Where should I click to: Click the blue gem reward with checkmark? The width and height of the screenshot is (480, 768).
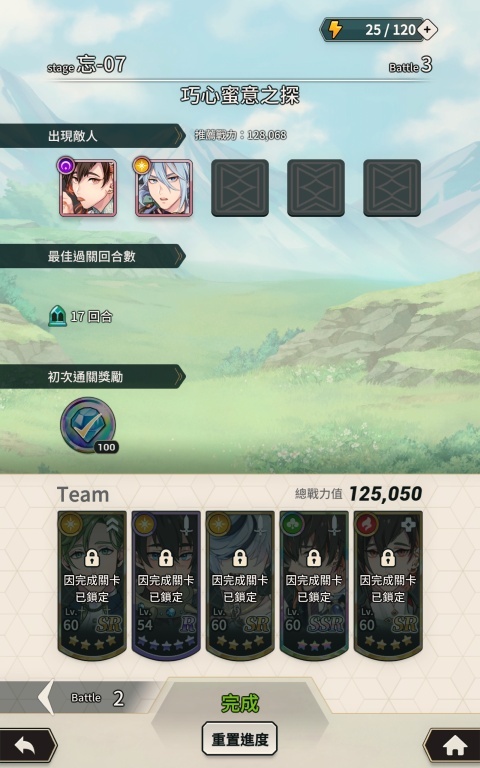point(88,425)
